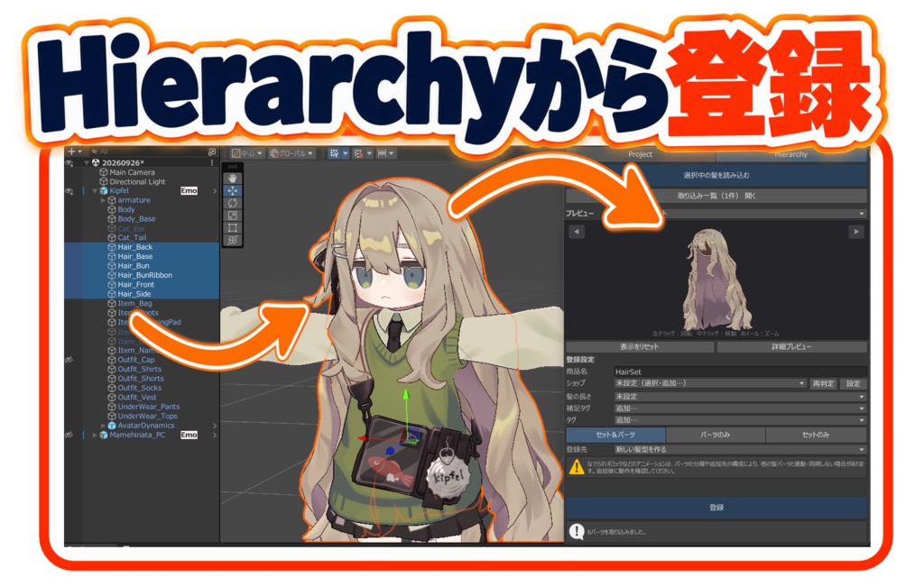924x587 pixels.
Task: Click the 設定 button next to shop
Action: [x=854, y=383]
